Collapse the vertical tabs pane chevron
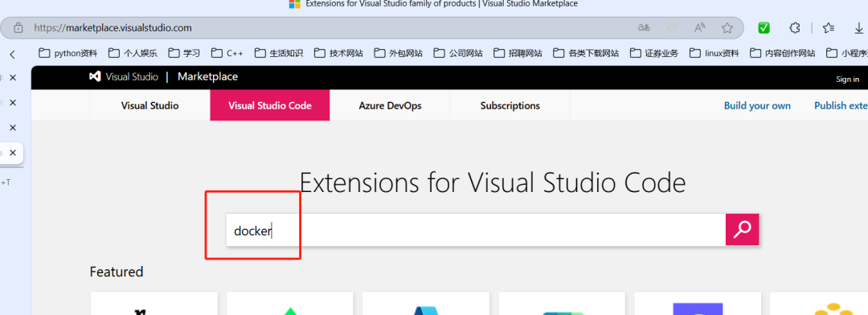 [x=12, y=54]
